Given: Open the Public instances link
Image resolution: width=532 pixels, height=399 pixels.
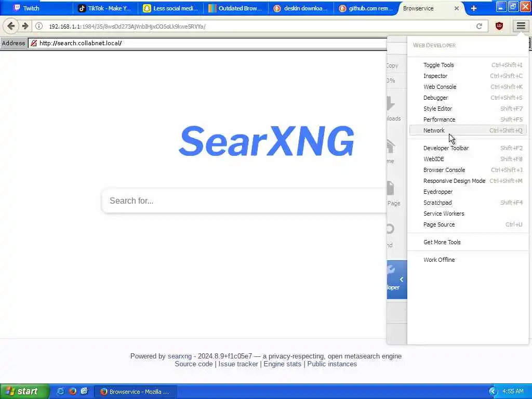Looking at the screenshot, I should (332, 364).
